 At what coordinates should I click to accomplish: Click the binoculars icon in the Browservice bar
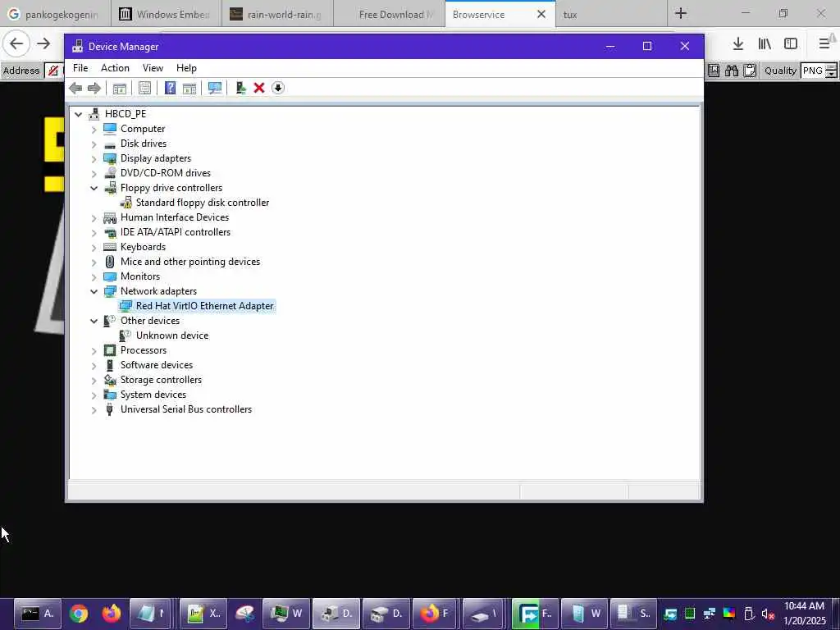732,71
